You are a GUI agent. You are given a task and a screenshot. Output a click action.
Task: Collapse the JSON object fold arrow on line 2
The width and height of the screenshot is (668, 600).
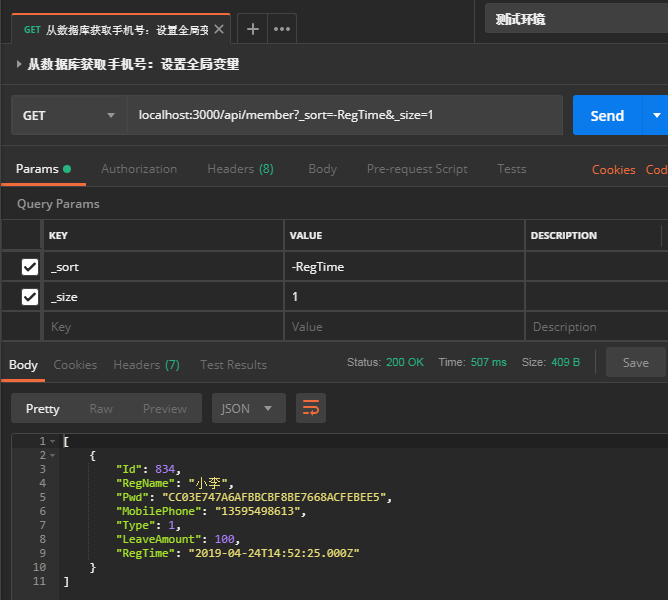pyautogui.click(x=52, y=455)
